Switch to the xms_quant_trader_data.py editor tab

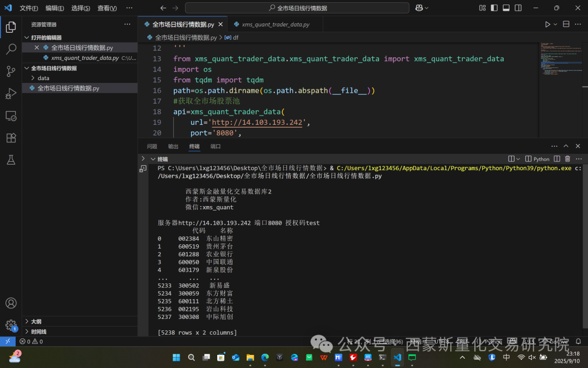click(x=275, y=25)
